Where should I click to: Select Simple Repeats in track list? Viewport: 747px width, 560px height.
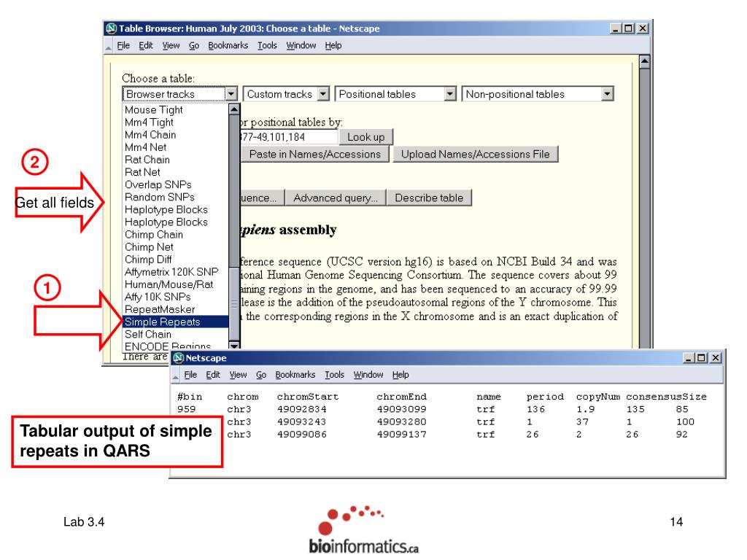click(x=175, y=322)
